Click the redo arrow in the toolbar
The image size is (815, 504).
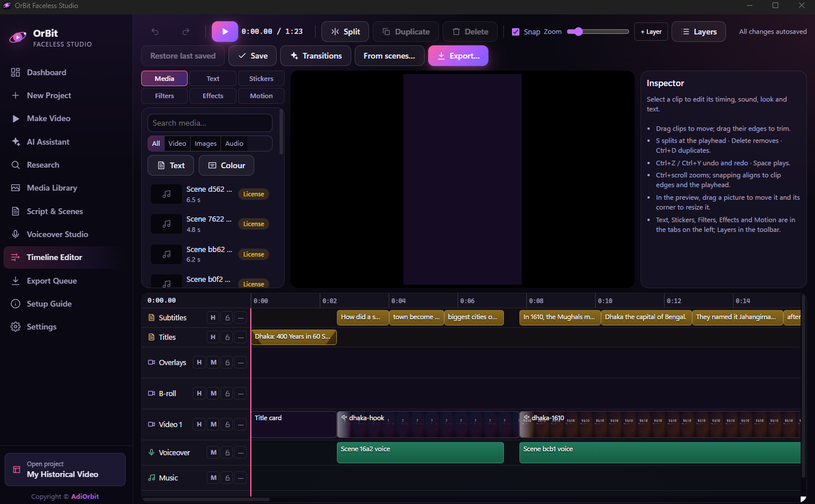pos(186,32)
